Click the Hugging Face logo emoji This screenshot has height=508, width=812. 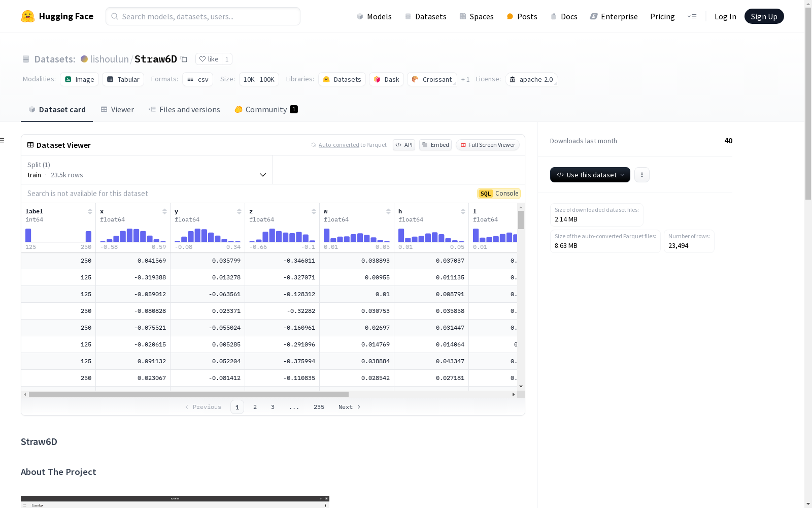point(28,16)
